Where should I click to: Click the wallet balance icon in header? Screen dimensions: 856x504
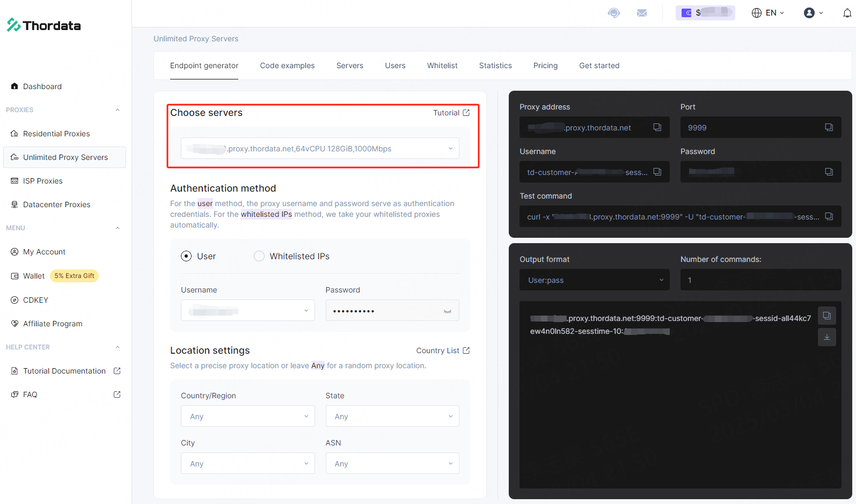click(x=686, y=13)
